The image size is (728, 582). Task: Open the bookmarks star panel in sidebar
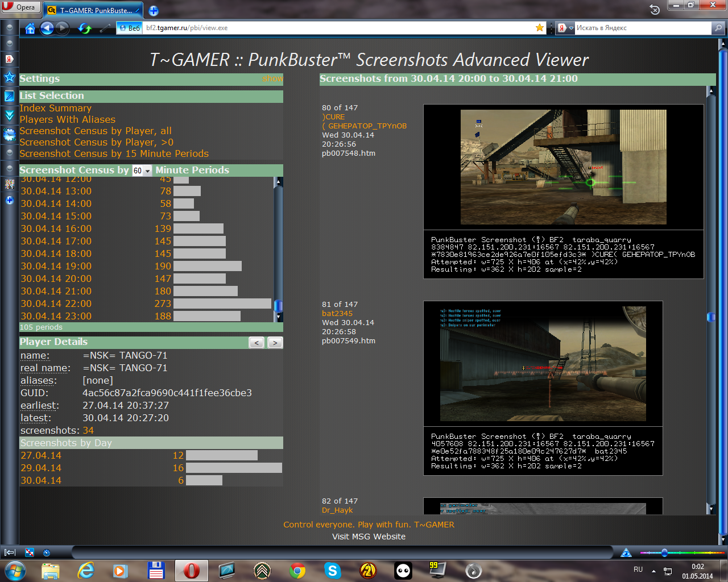[x=10, y=77]
